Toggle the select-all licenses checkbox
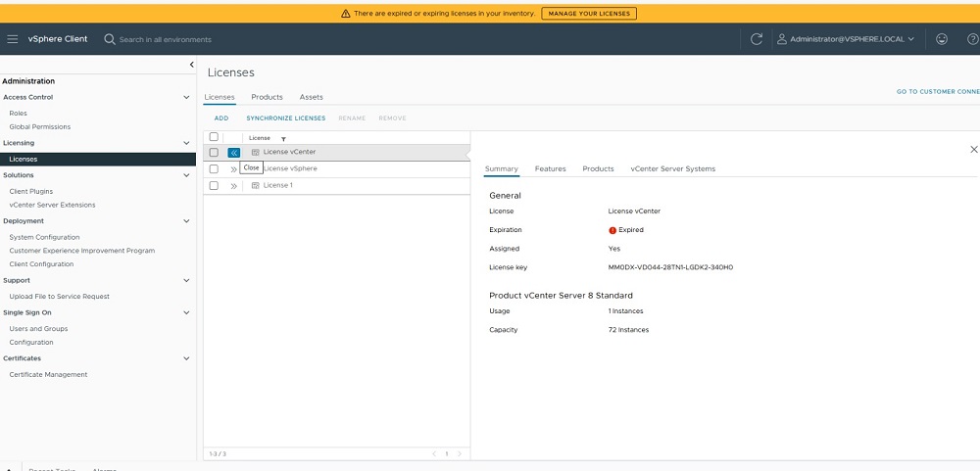This screenshot has width=980, height=471. point(214,137)
